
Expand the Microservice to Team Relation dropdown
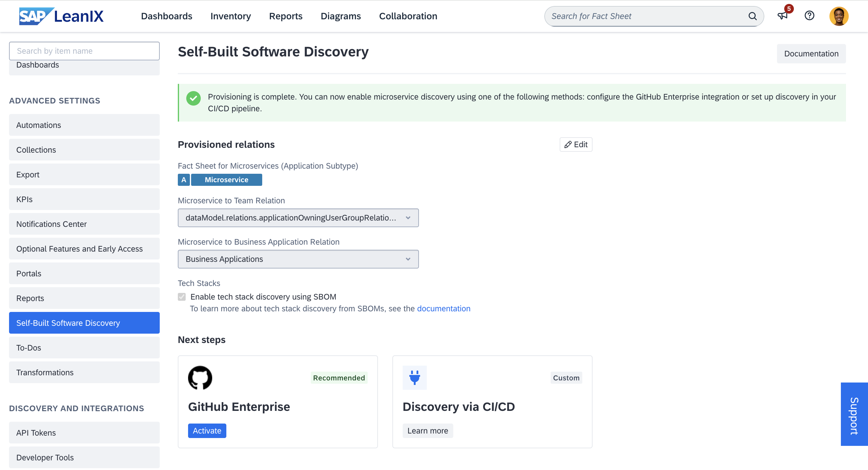click(x=408, y=218)
